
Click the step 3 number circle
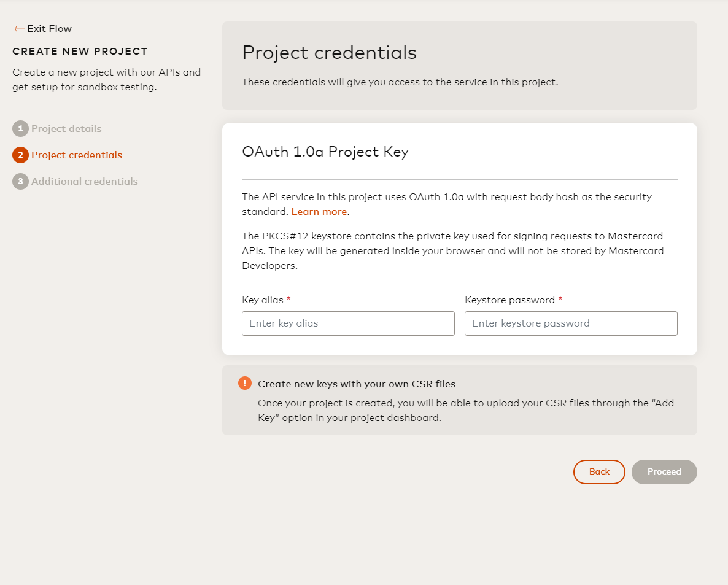pyautogui.click(x=20, y=182)
